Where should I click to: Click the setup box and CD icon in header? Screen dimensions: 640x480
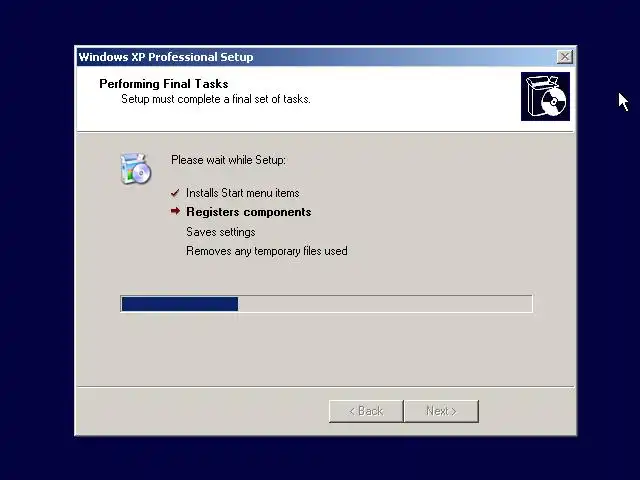[x=545, y=96]
